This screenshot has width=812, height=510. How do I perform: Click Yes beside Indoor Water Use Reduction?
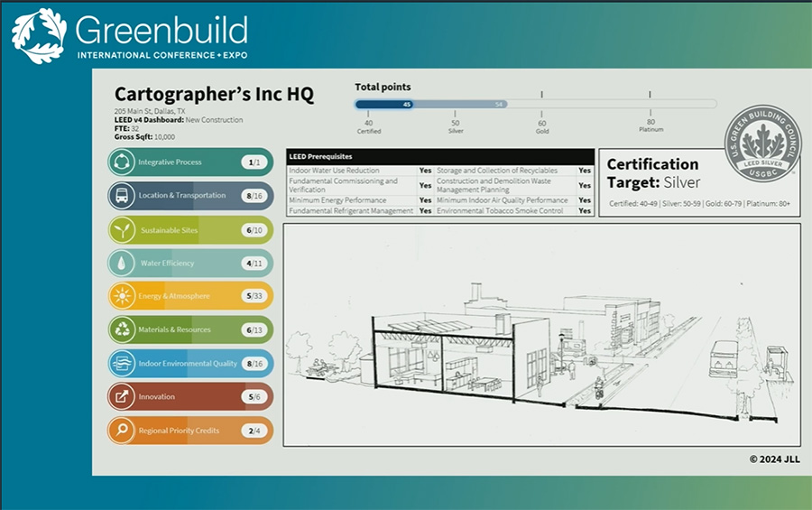tap(425, 171)
